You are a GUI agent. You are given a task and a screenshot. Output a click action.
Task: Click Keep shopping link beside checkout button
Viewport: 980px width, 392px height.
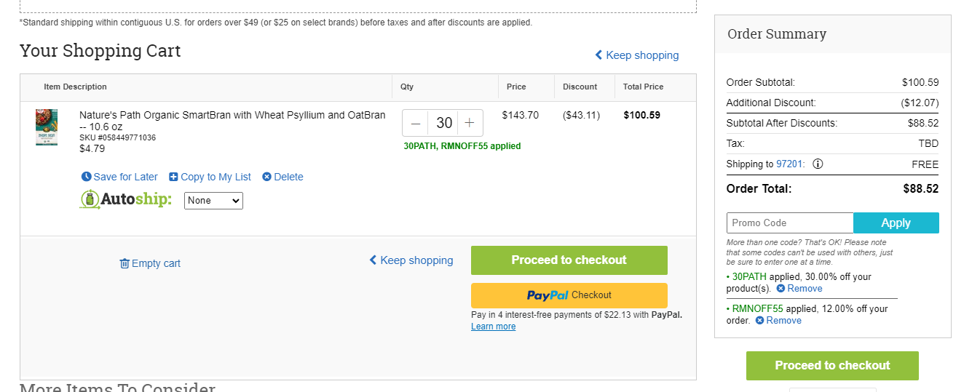[x=411, y=260]
